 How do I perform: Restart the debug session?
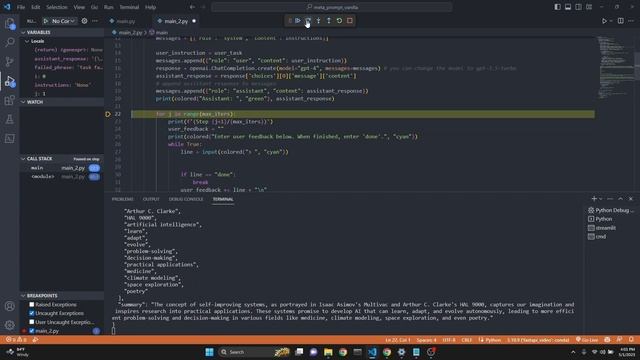339,20
